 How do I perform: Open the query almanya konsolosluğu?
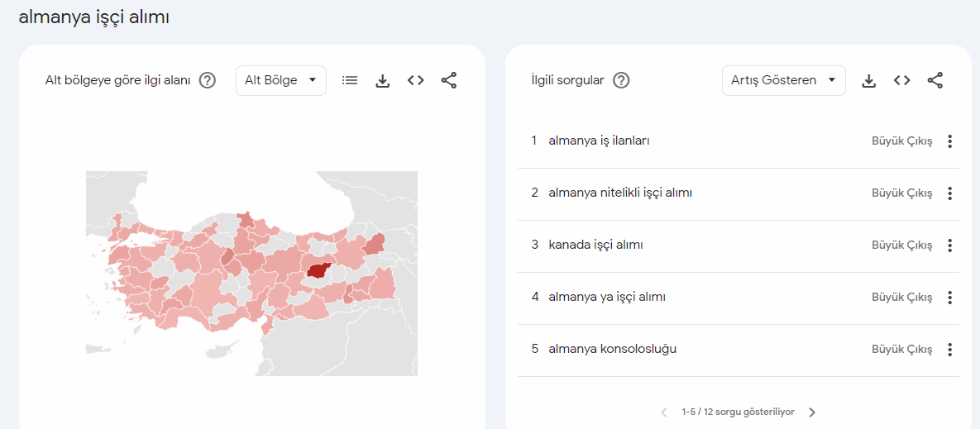(x=613, y=349)
